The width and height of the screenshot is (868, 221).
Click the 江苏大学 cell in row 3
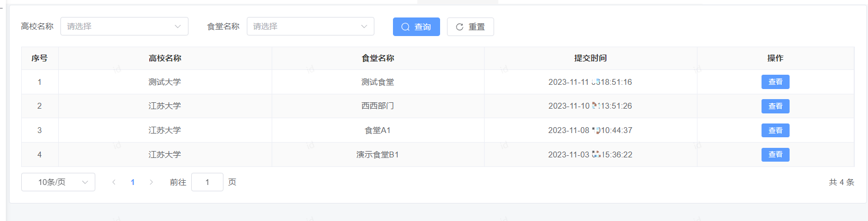click(x=165, y=130)
